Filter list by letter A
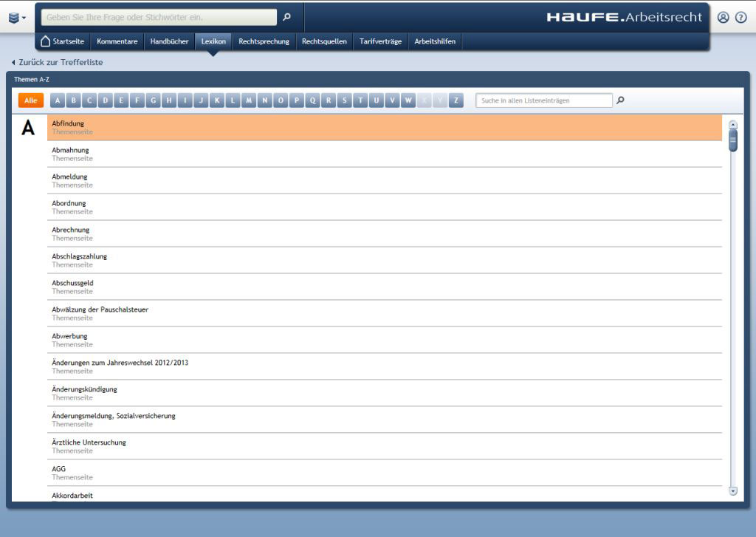The height and width of the screenshot is (537, 756). pyautogui.click(x=58, y=100)
